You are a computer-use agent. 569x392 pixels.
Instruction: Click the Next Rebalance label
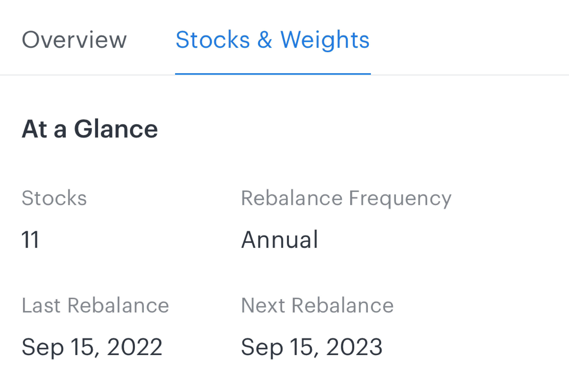317,305
